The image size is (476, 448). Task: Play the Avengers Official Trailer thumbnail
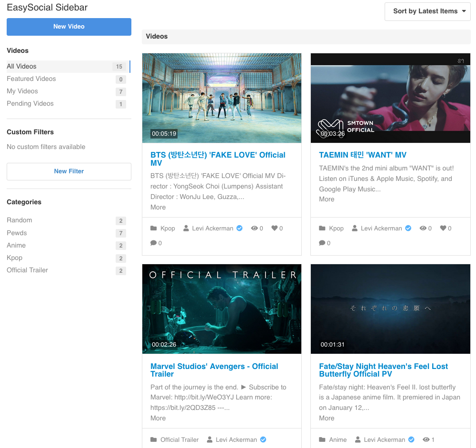222,309
